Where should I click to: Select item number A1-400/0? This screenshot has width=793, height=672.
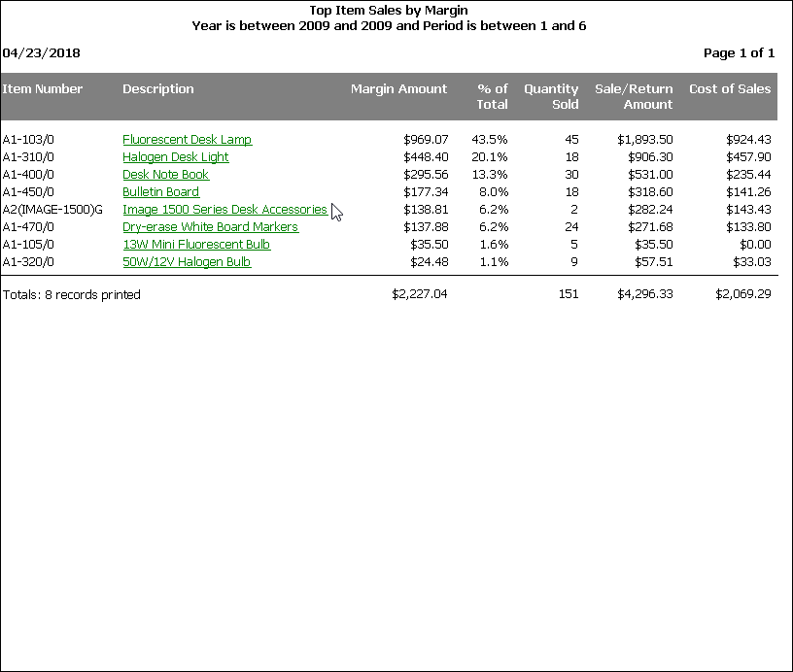point(28,175)
